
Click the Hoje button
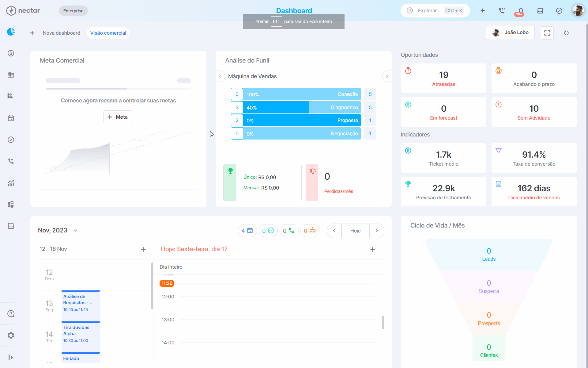tap(356, 231)
